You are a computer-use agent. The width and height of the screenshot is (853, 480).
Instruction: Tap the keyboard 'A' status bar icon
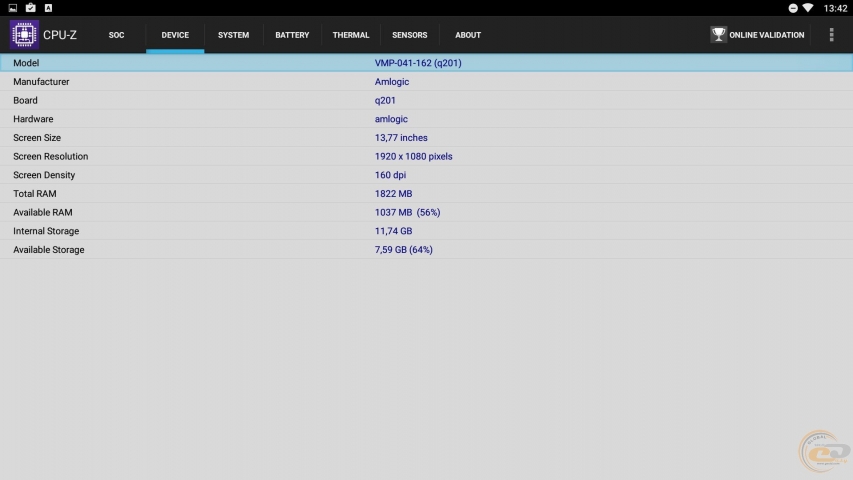pos(48,8)
